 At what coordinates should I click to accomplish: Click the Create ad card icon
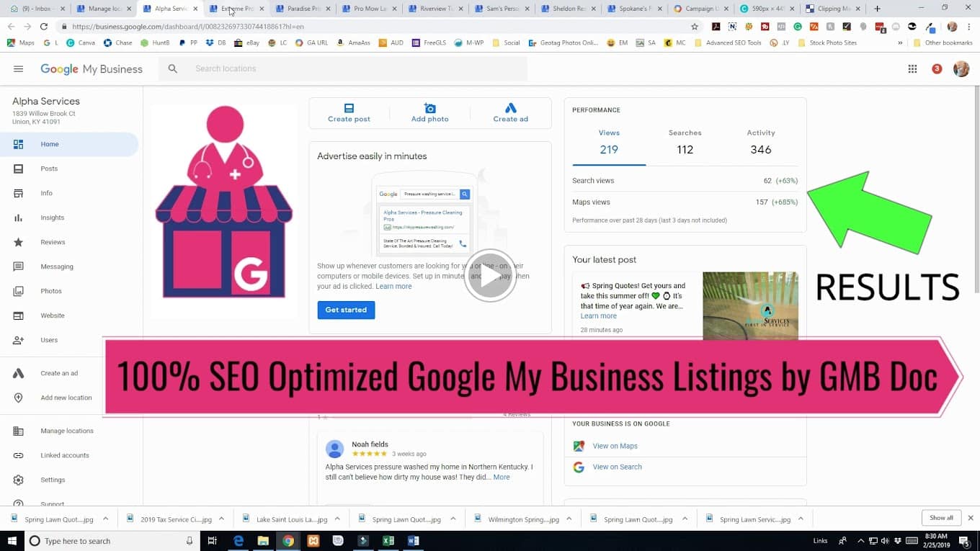510,108
